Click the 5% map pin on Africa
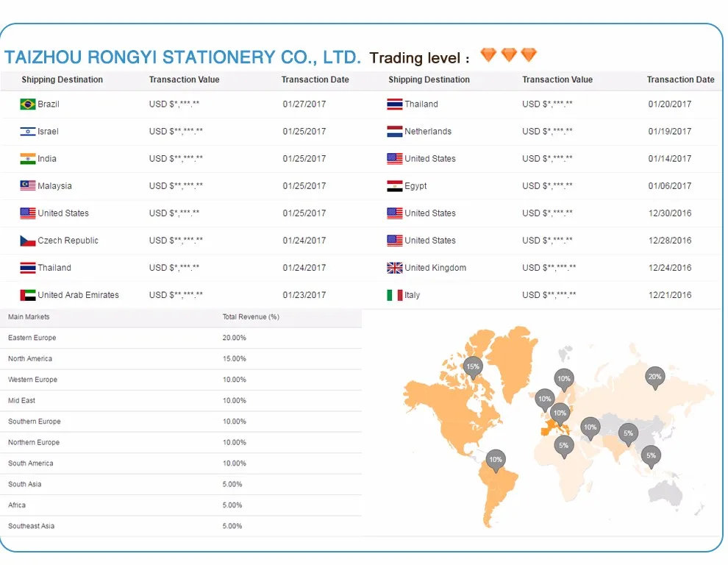 tap(563, 447)
